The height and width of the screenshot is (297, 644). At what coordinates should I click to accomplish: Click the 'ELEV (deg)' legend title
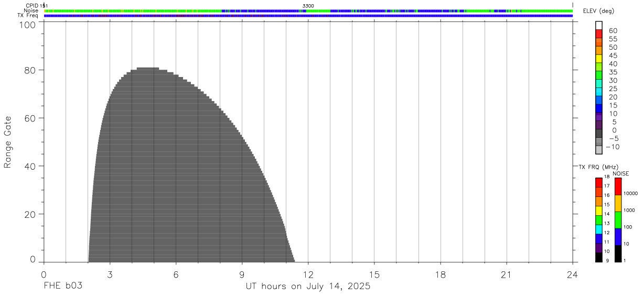click(598, 12)
